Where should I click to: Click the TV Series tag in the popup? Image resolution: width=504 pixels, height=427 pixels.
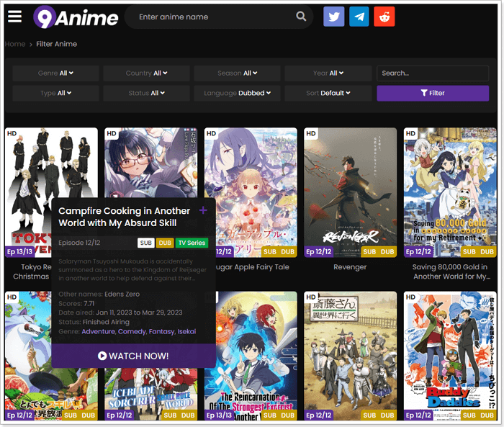click(x=192, y=243)
